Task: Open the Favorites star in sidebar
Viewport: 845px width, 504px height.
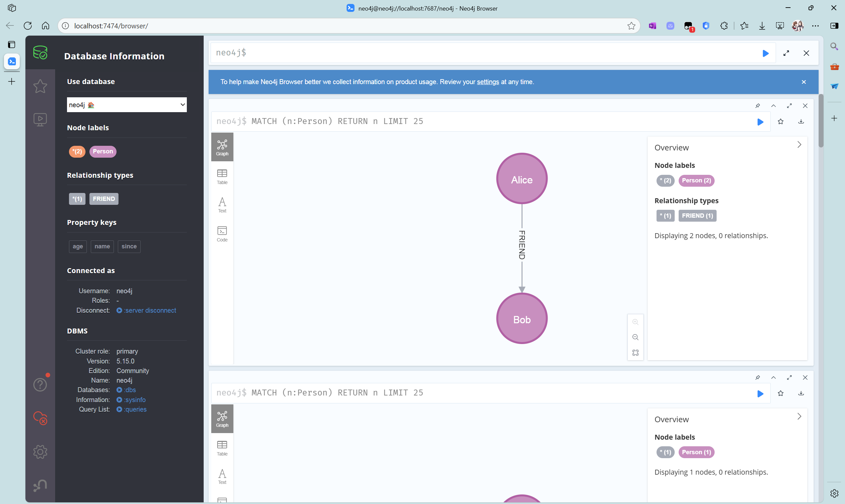Action: click(x=40, y=86)
